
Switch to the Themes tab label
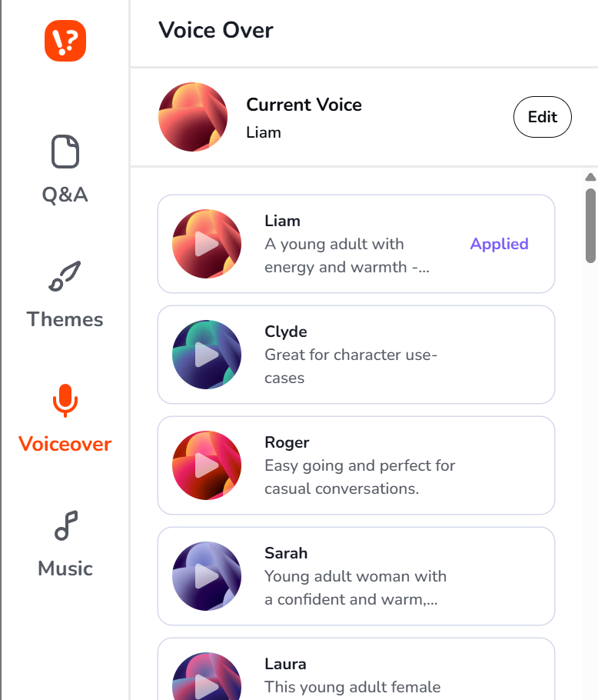(65, 319)
